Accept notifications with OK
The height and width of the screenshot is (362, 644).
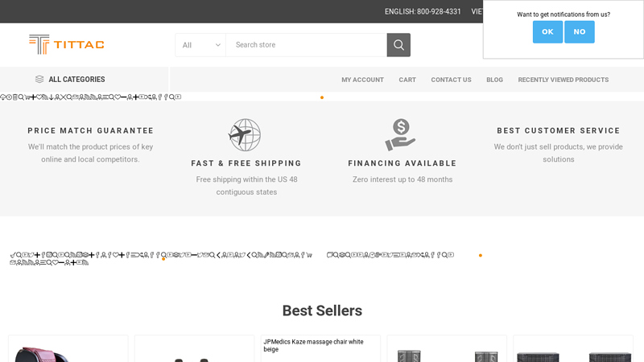point(547,31)
